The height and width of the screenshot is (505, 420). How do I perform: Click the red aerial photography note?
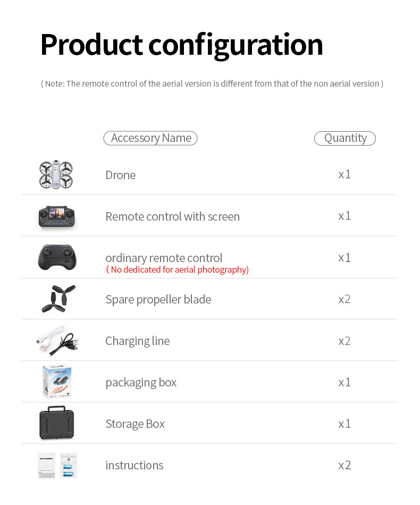pos(178,270)
